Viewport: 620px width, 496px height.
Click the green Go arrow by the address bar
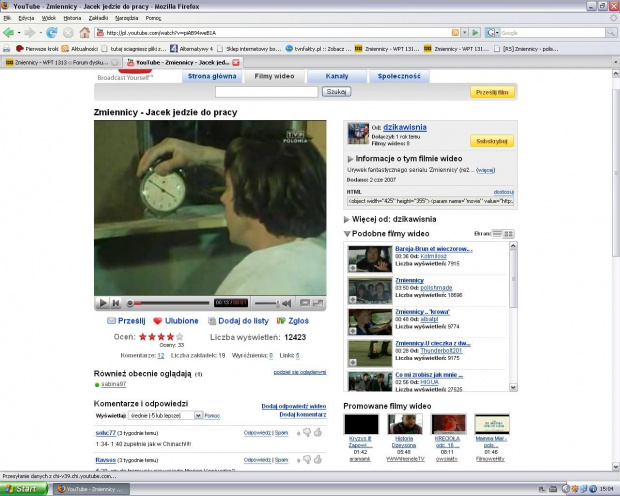click(475, 33)
